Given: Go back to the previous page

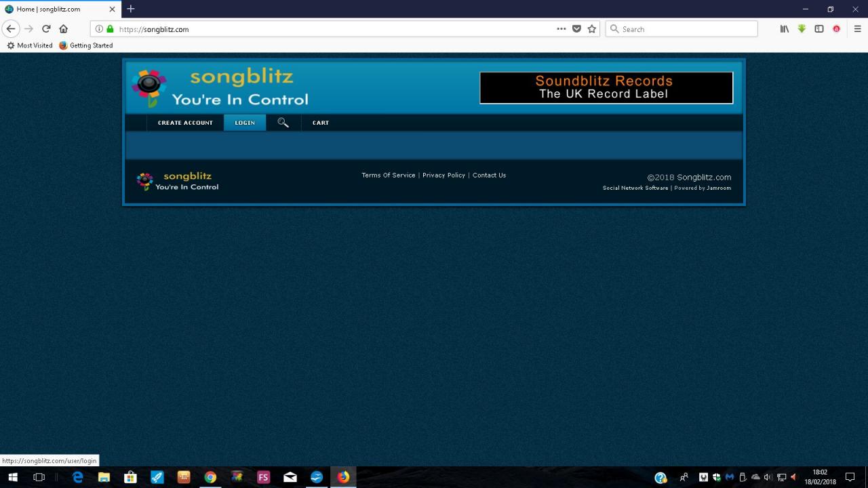Looking at the screenshot, I should tap(11, 29).
